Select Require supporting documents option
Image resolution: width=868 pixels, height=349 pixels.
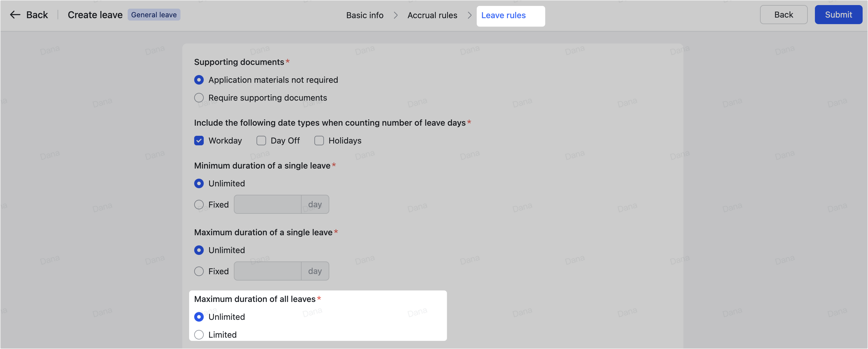click(x=199, y=98)
